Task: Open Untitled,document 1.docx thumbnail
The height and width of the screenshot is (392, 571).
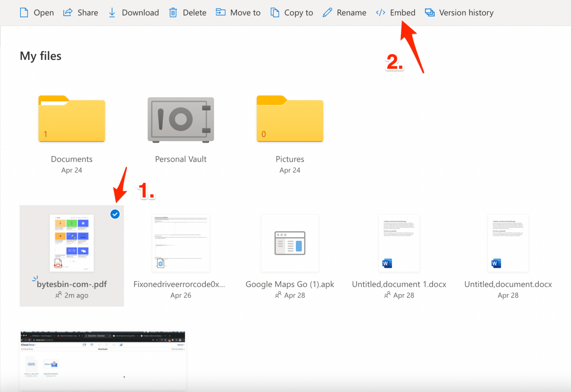Action: coord(399,242)
